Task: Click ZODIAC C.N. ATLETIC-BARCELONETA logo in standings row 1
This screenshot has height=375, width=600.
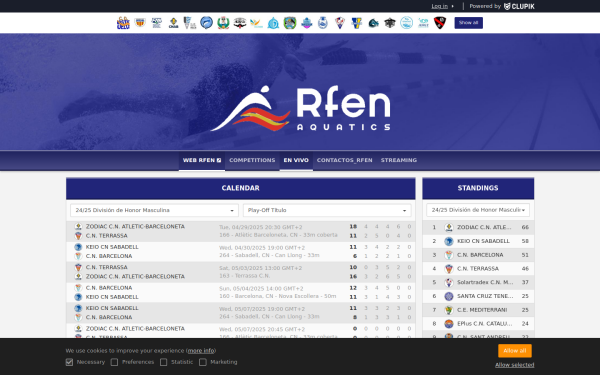Action: point(449,228)
